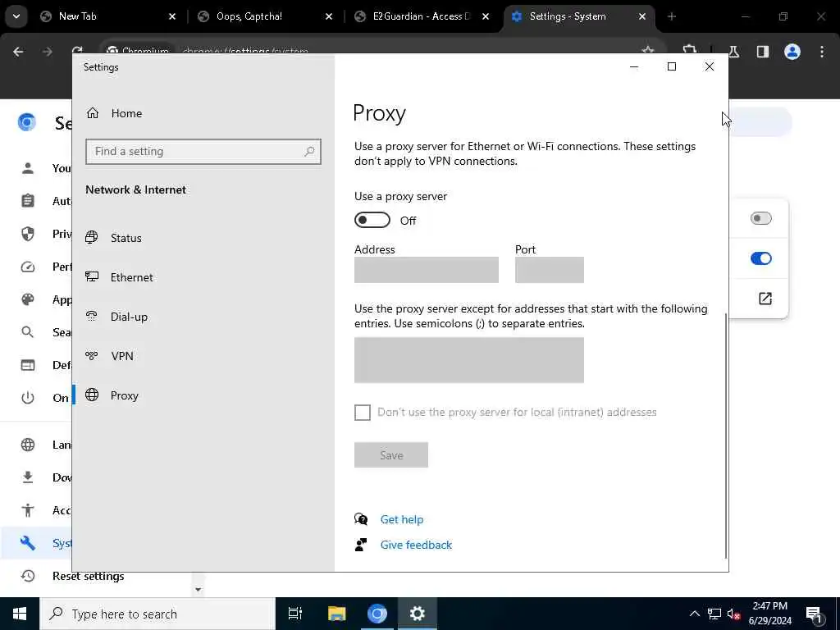
Task: Click the Proxy page vertical scrollbar
Action: pos(726,435)
